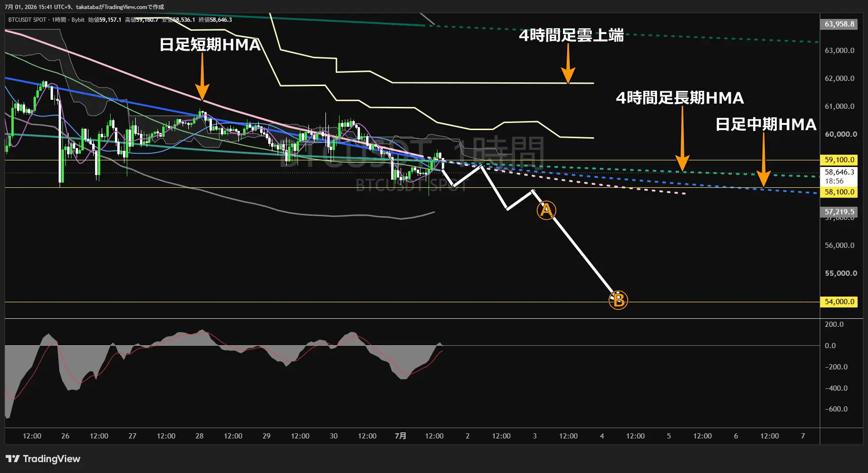868x473 pixels.
Task: Click 0.0 on the indicator scale
Action: (830, 346)
